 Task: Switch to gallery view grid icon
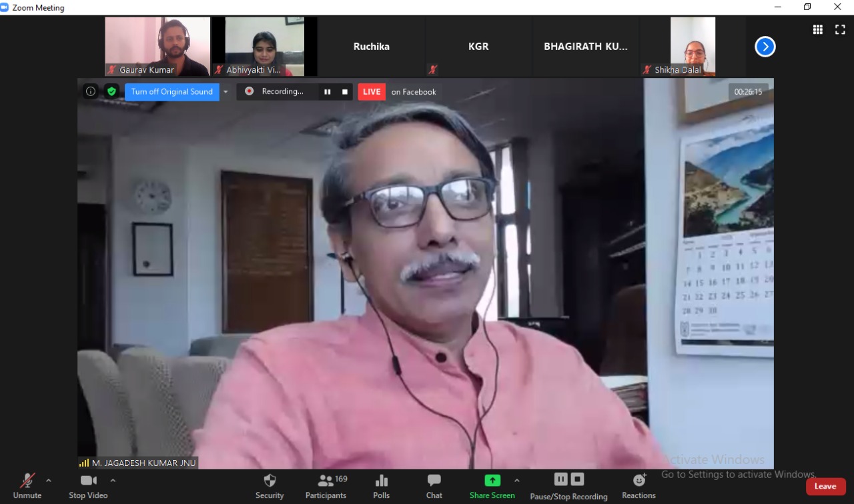[817, 29]
